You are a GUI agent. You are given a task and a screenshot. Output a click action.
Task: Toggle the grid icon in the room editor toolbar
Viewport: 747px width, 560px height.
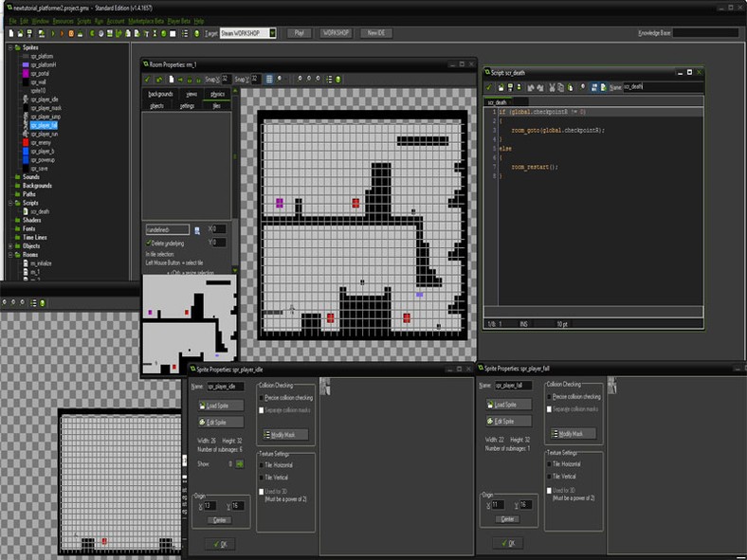[270, 79]
